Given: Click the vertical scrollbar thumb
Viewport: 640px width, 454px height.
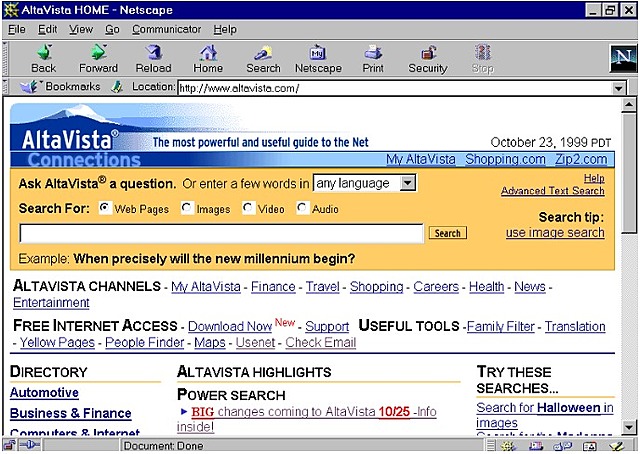Looking at the screenshot, I should pos(629,174).
